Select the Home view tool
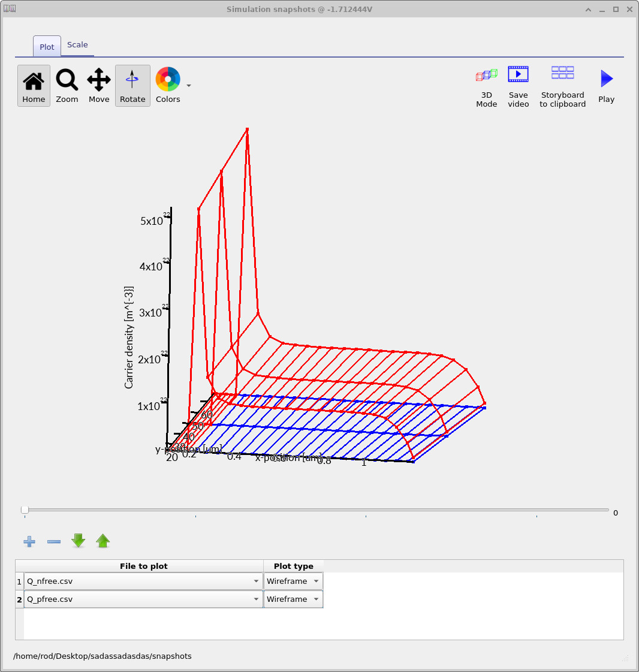Image resolution: width=639 pixels, height=672 pixels. (x=33, y=84)
